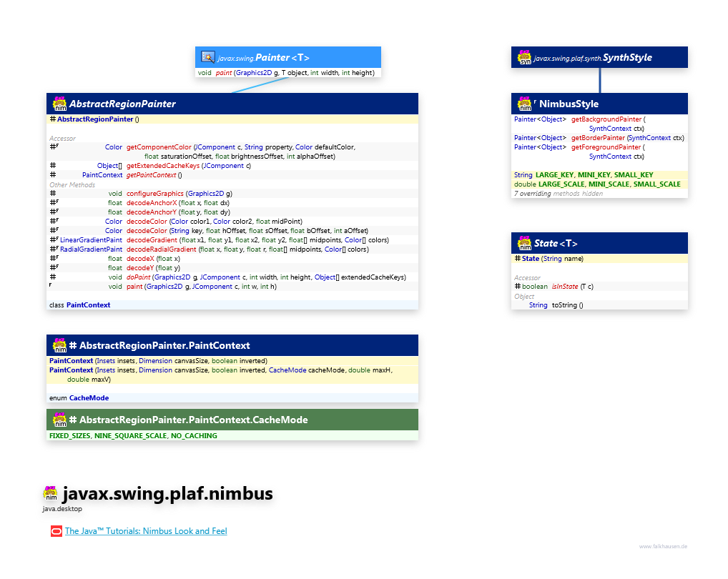Click the decodeY method
728x579 pixels.
coord(140,267)
